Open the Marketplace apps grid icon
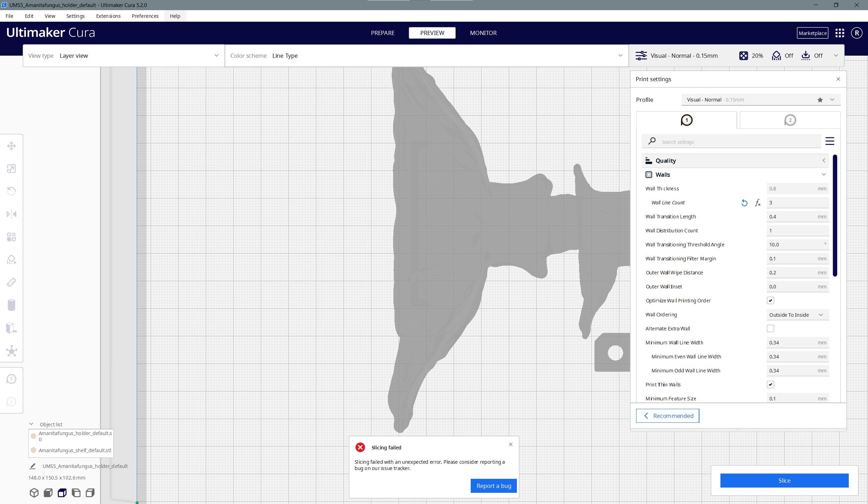The height and width of the screenshot is (504, 868). pyautogui.click(x=840, y=33)
